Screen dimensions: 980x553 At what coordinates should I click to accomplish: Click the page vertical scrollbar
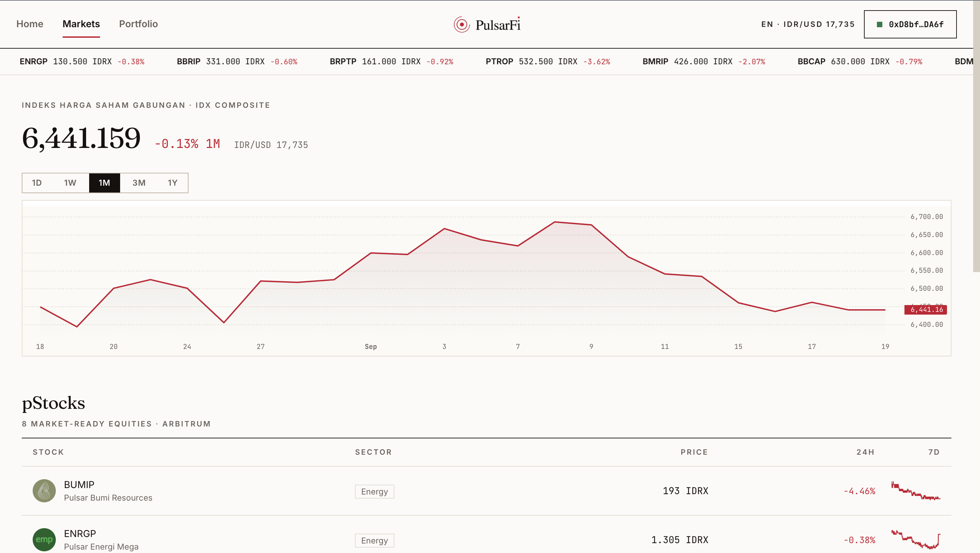(x=977, y=136)
